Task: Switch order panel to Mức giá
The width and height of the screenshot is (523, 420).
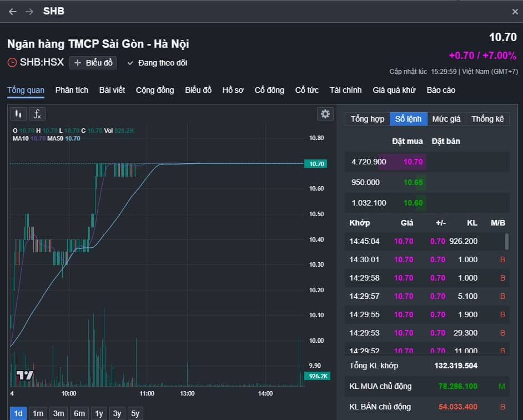Action: (446, 119)
